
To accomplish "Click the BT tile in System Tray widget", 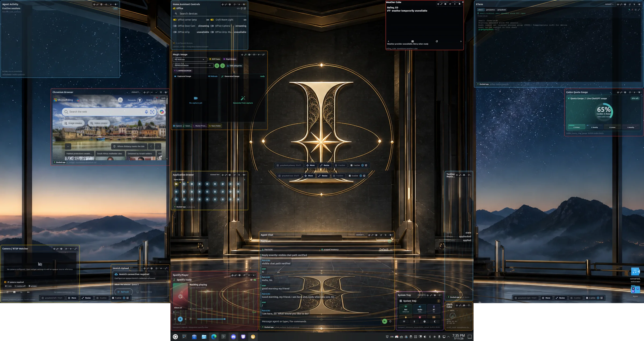I will 434,309.
